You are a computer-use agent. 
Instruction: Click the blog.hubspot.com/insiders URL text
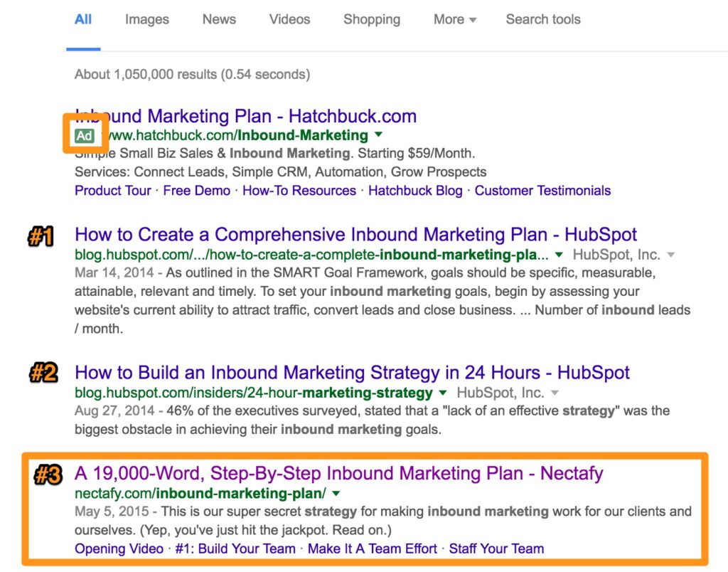[254, 393]
